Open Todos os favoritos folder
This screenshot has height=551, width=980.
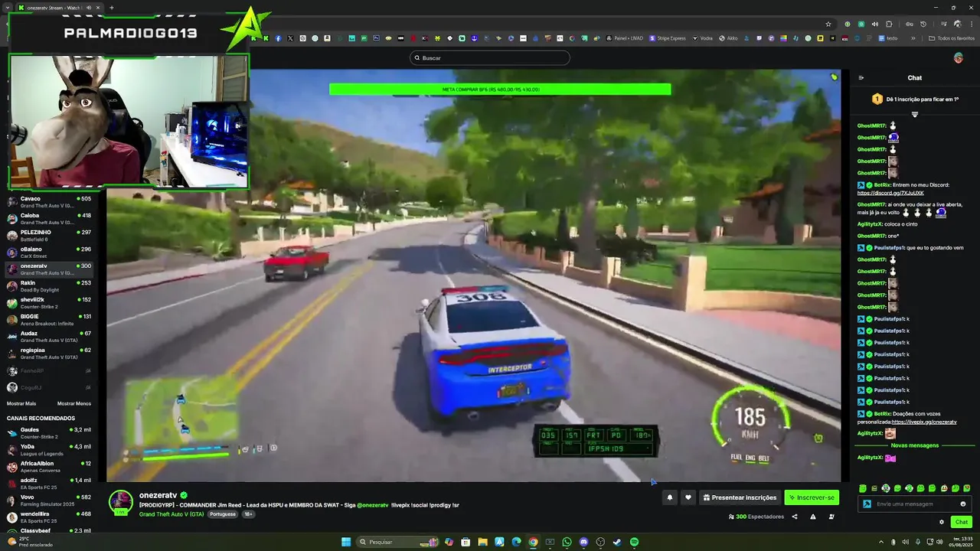(952, 38)
